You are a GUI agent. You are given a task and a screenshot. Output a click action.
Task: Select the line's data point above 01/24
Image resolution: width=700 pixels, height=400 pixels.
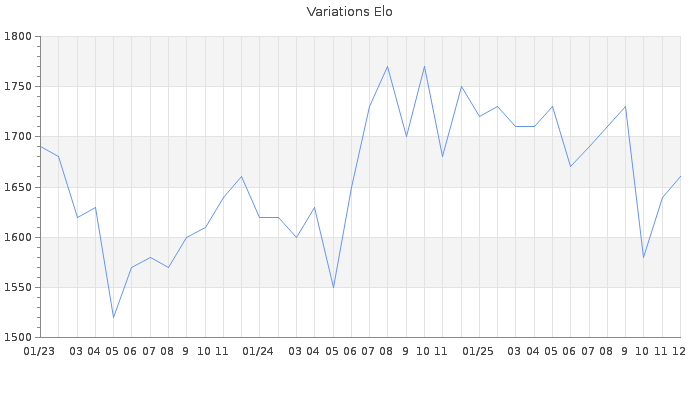click(260, 217)
